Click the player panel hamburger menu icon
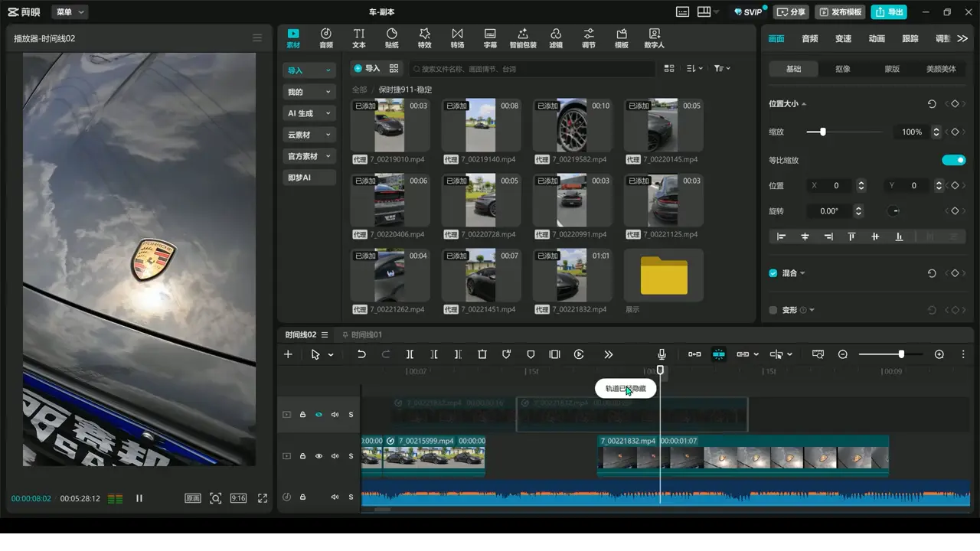 pyautogui.click(x=257, y=38)
